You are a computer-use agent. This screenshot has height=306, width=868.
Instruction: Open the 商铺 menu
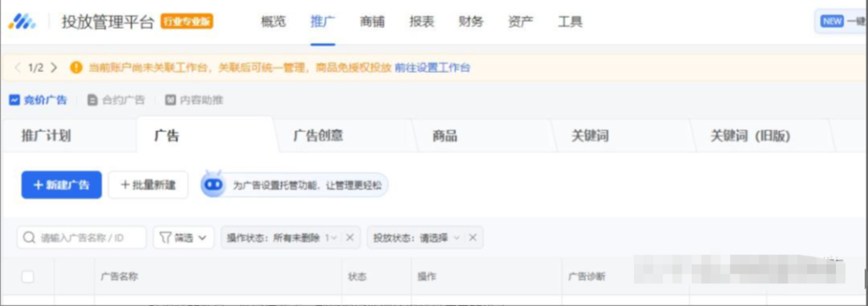coord(372,21)
